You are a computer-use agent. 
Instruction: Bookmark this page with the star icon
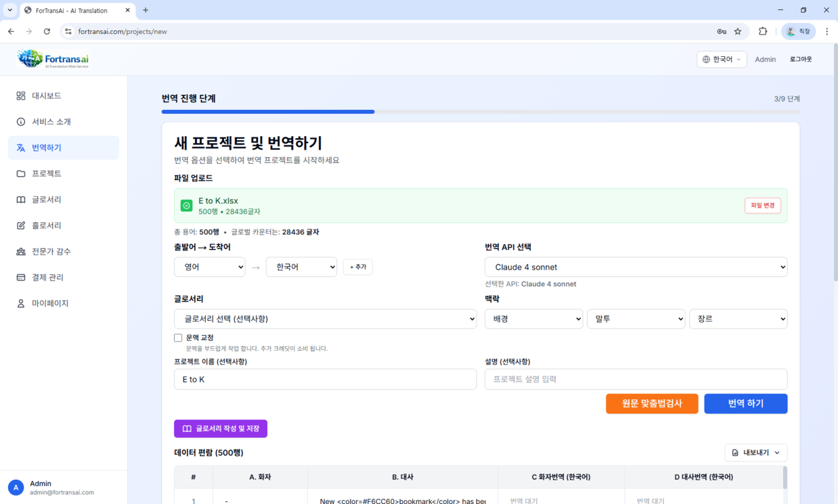coord(738,31)
